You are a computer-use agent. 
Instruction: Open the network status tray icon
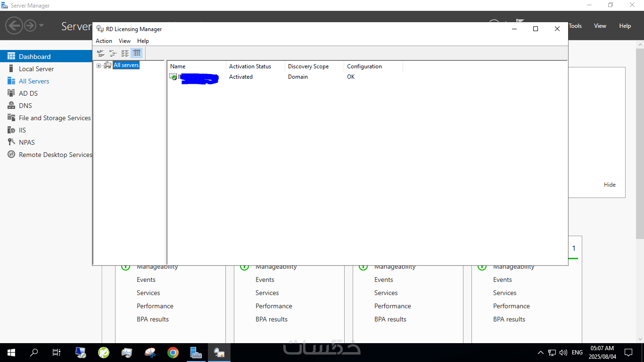point(552,353)
